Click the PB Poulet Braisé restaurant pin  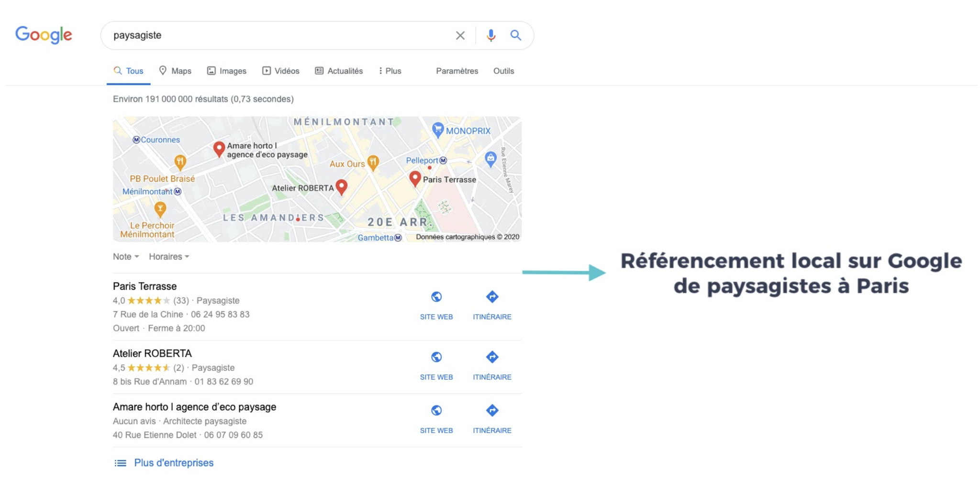pos(180,163)
